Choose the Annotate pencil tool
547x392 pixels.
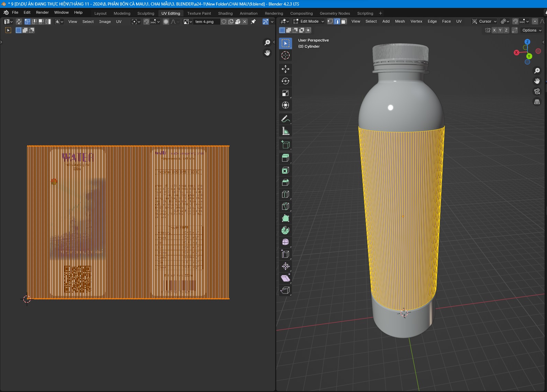click(x=286, y=119)
